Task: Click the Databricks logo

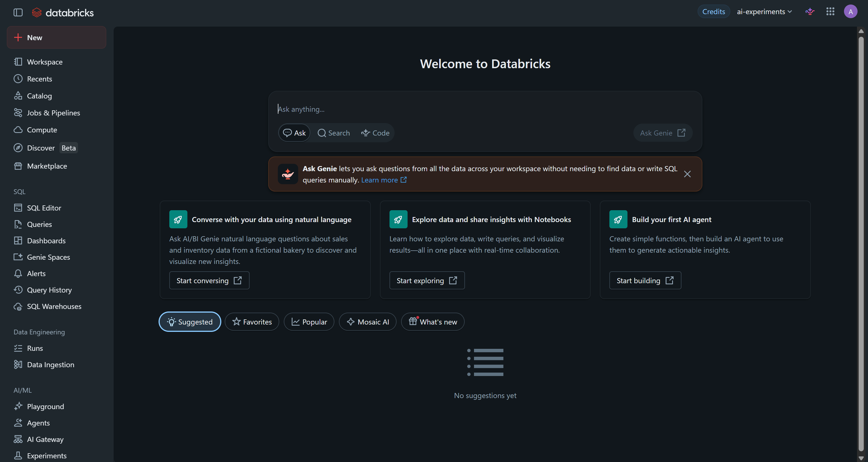Action: tap(63, 12)
